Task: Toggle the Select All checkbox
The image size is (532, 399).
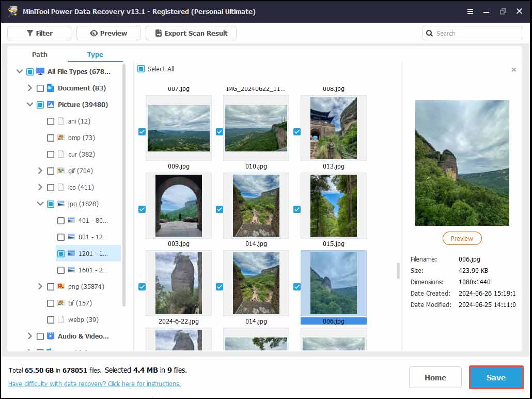Action: [141, 69]
